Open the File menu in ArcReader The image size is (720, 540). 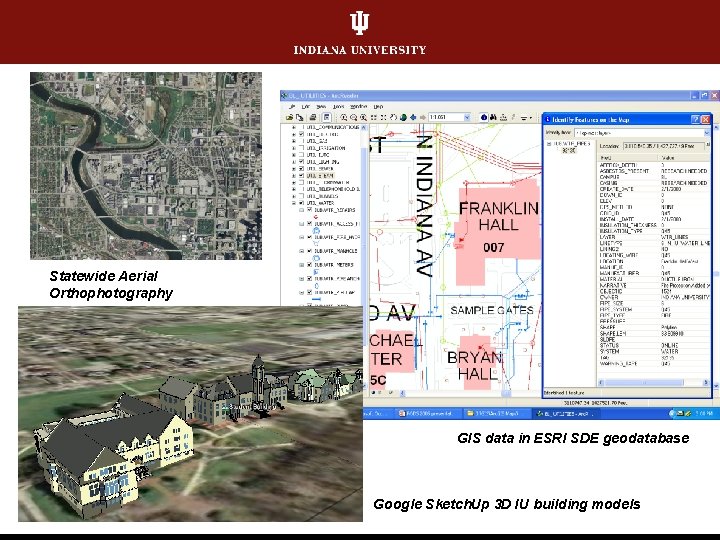[292, 107]
